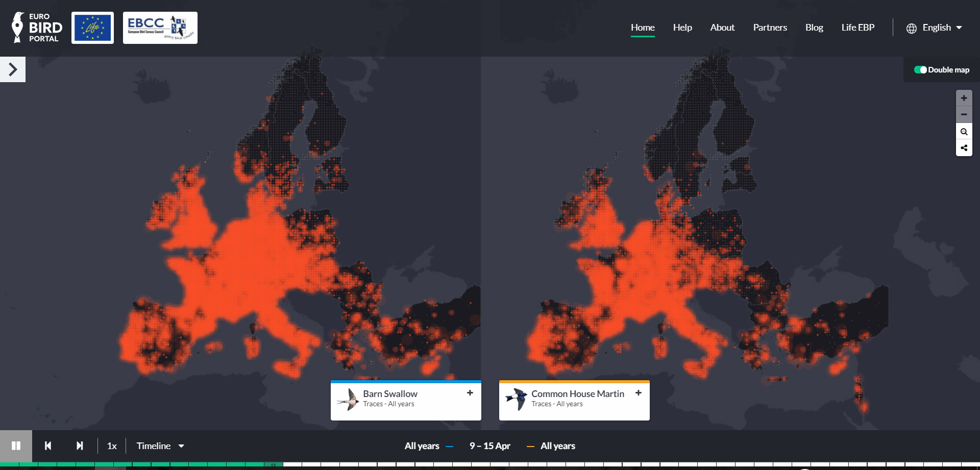Open the map area search zoom tool
980x470 pixels.
(964, 131)
